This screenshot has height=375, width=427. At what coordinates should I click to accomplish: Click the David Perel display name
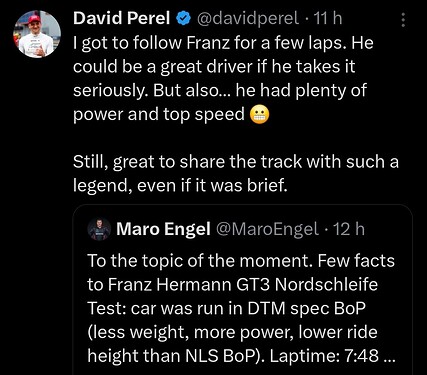(122, 18)
